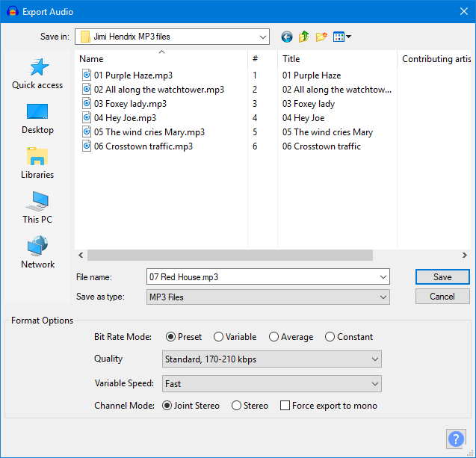Click file icon of 03 Foxey lady.mp3
The height and width of the screenshot is (458, 476).
[x=87, y=104]
